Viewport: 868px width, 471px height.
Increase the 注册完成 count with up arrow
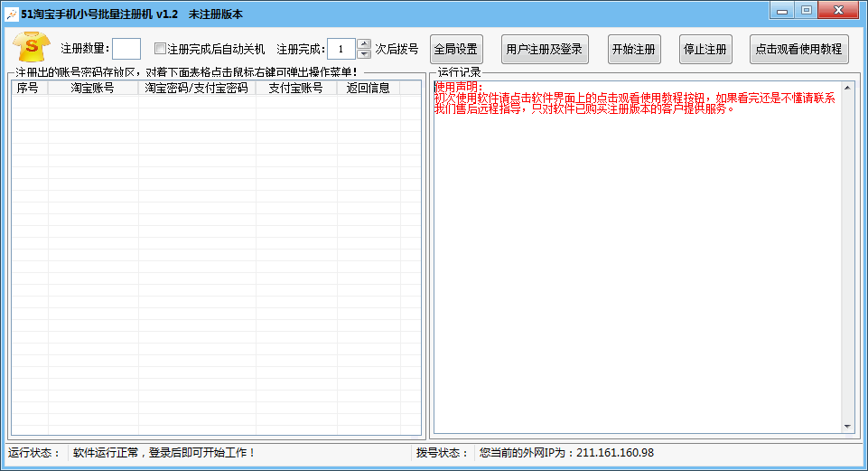364,43
